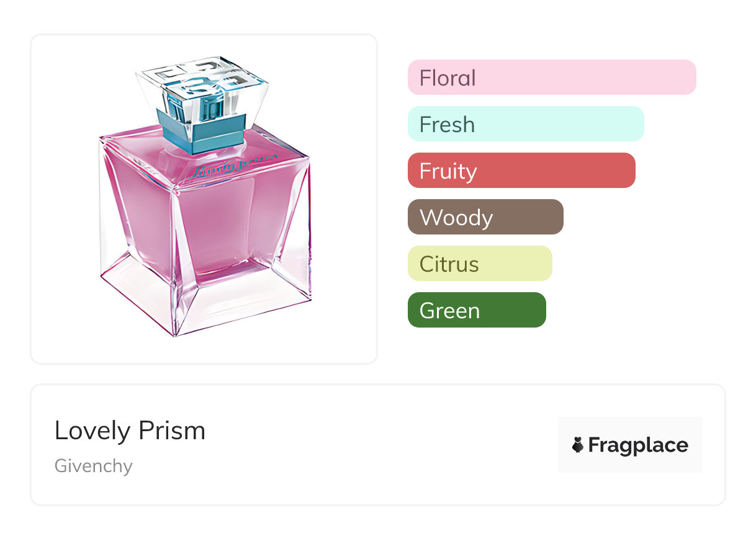Open the Lovely Prism fragrance title
This screenshot has height=536, width=756.
pos(130,431)
